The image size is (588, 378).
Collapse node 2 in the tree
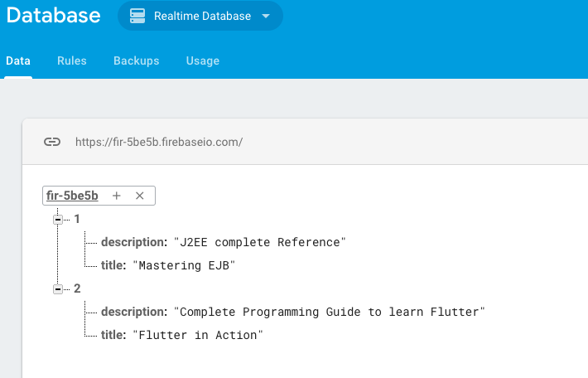click(x=58, y=288)
